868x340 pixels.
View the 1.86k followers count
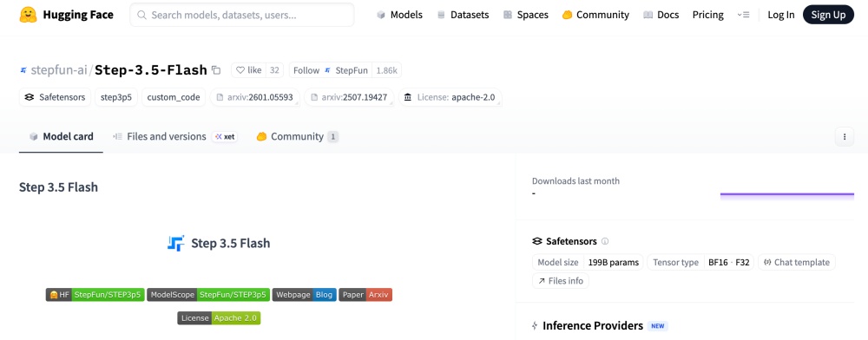click(x=386, y=70)
